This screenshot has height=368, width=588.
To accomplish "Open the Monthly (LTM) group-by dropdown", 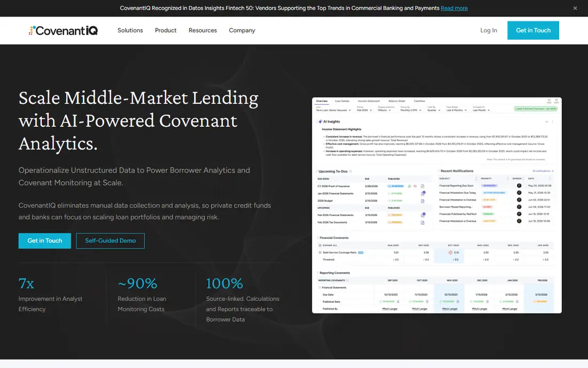I will point(411,110).
